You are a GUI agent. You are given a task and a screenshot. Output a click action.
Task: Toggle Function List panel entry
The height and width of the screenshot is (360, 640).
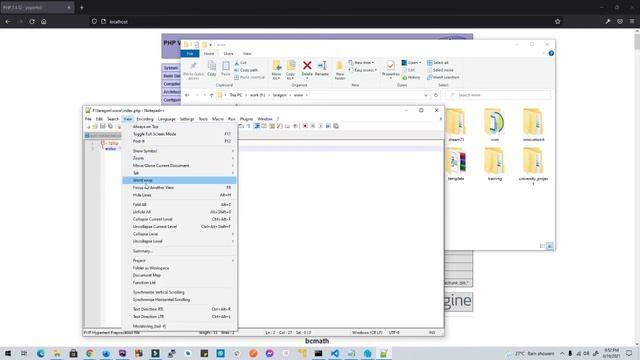coord(179,283)
